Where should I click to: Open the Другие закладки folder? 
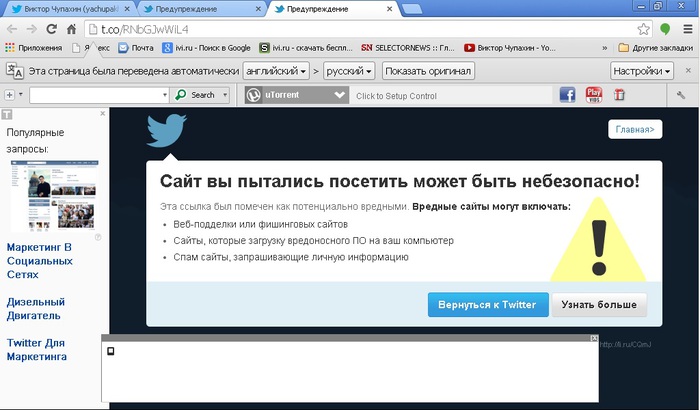tap(656, 48)
